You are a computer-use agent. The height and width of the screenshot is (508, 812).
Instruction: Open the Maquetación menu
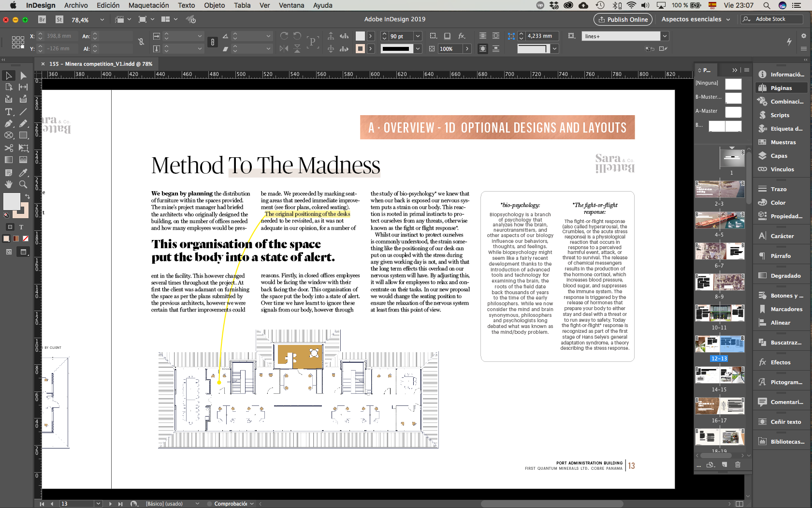(x=148, y=5)
